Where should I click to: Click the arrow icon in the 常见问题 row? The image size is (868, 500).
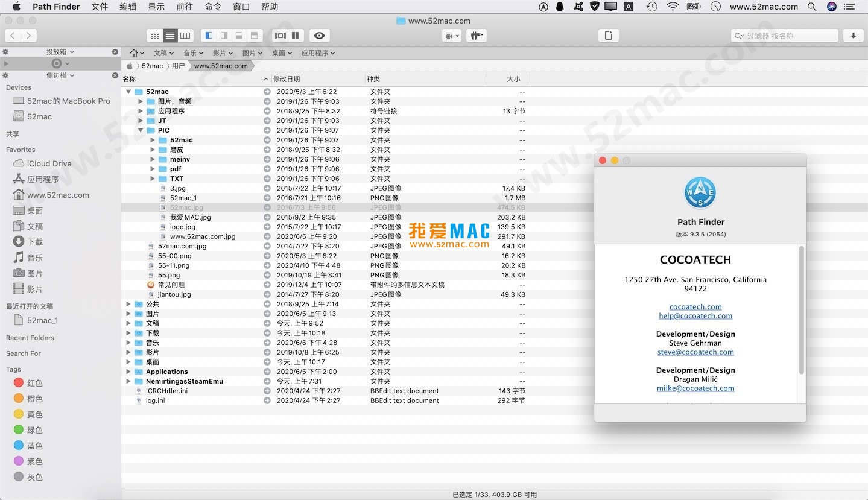tap(267, 285)
